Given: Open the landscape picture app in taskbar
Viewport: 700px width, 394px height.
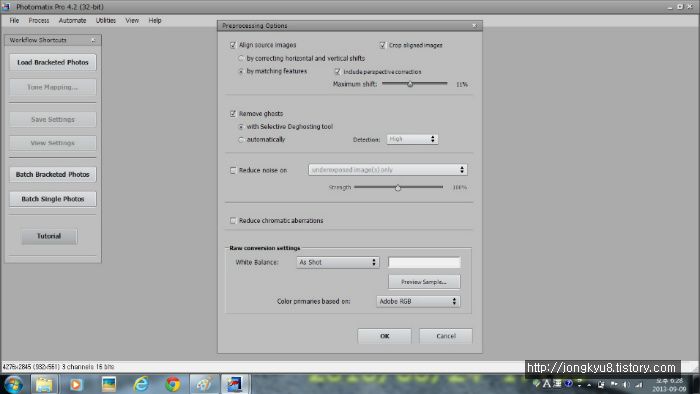Looking at the screenshot, I should pos(108,384).
